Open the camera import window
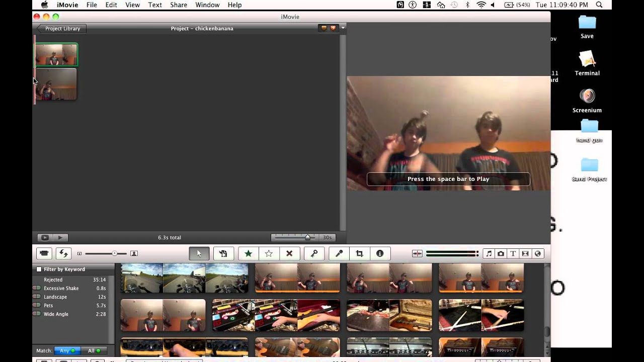Screen dimensions: 644x362 tap(44, 253)
